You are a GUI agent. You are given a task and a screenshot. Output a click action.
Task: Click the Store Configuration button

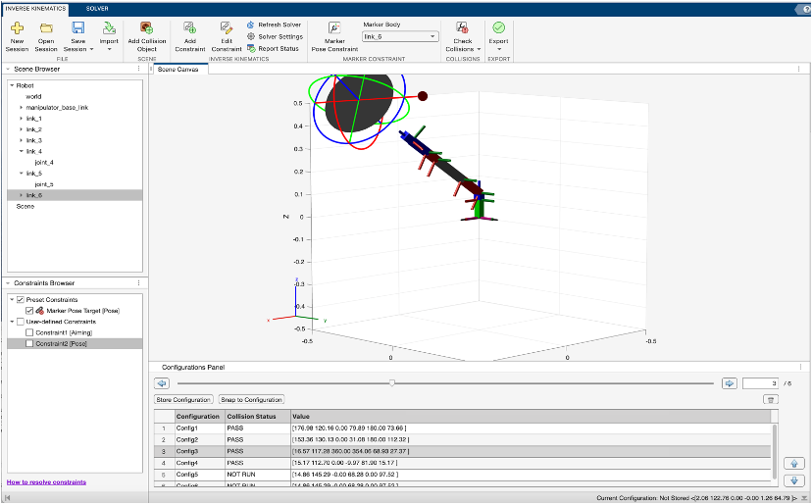(183, 400)
